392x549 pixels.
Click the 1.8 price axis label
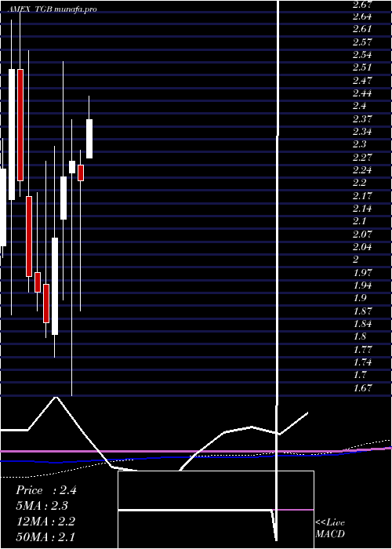pos(359,336)
